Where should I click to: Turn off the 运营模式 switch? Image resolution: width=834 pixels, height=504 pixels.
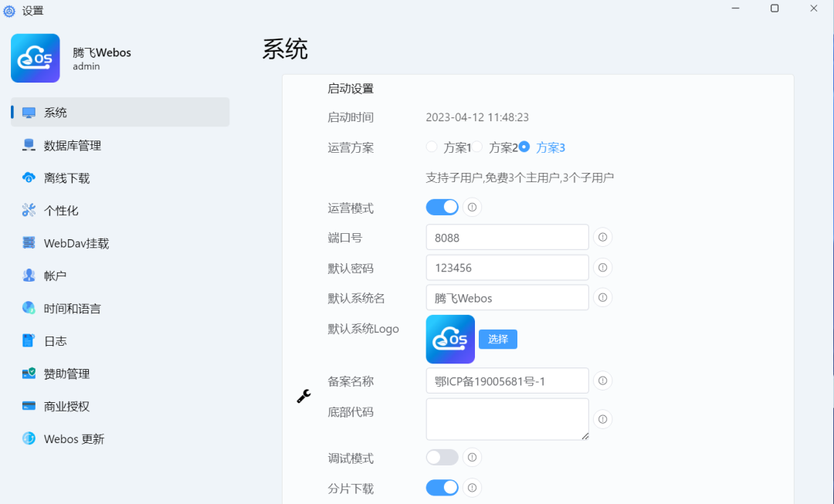pyautogui.click(x=442, y=207)
